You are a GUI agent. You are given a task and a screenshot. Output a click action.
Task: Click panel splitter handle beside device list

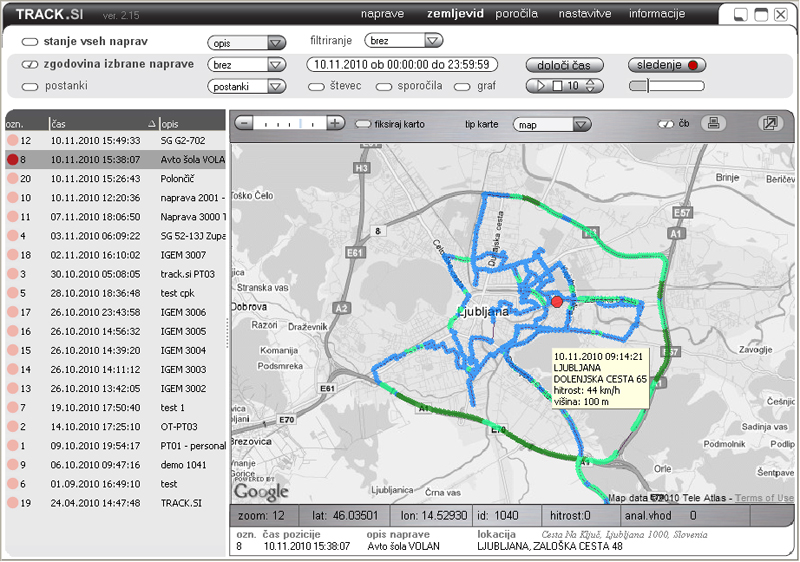[228, 334]
